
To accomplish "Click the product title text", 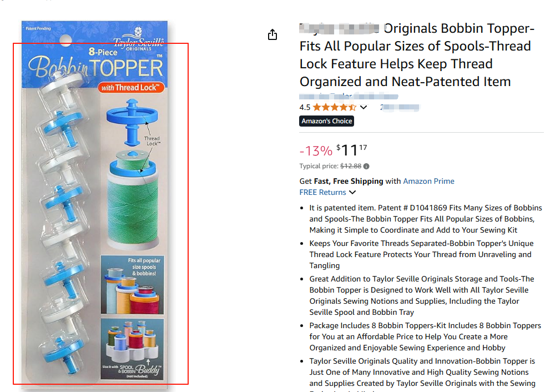I will tap(416, 55).
